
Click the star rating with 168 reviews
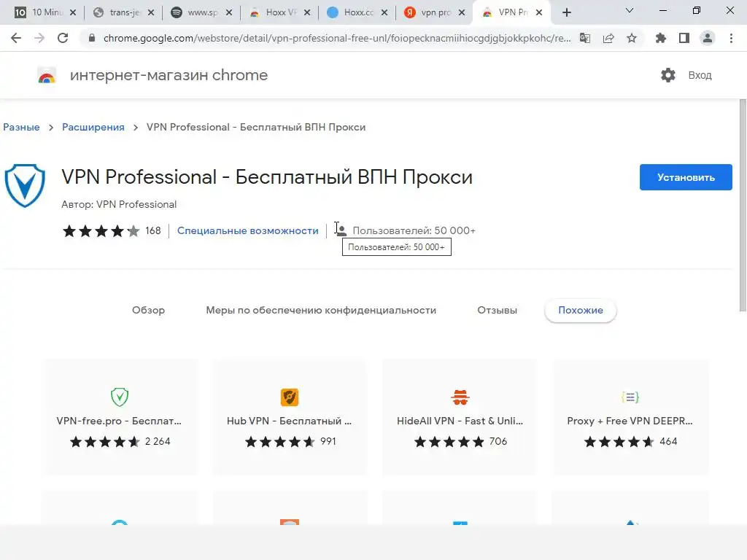(112, 231)
